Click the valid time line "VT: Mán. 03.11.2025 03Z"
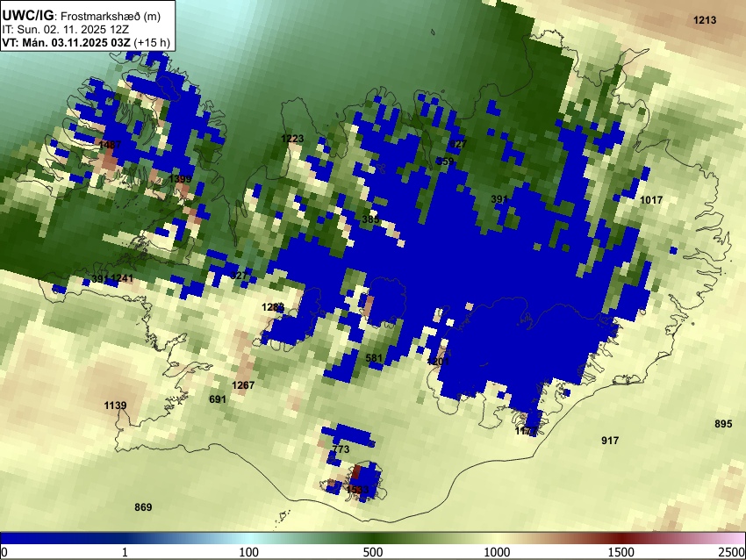746x560 pixels. pos(66,42)
